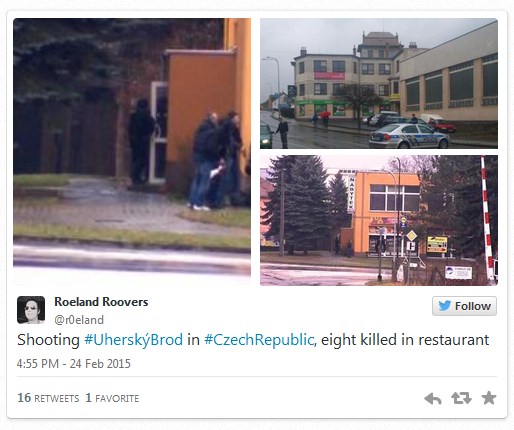514x430 pixels.
Task: Open the photo with the police car
Action: coord(379,83)
